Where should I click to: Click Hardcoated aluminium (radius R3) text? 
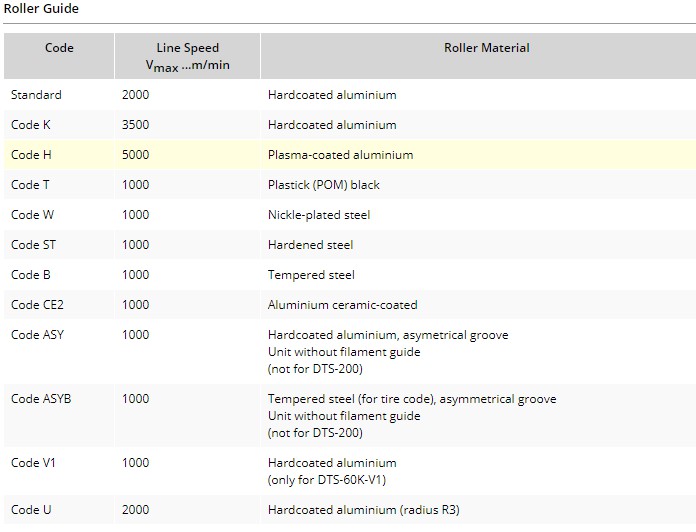tap(364, 510)
